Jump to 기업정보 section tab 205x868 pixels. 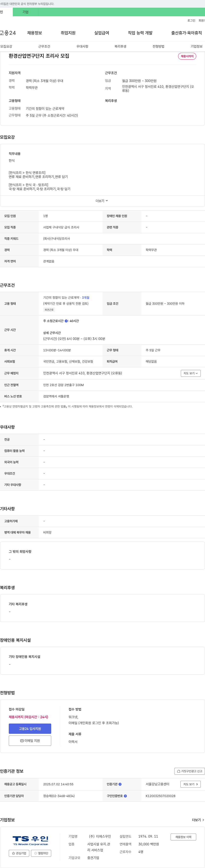(197, 47)
